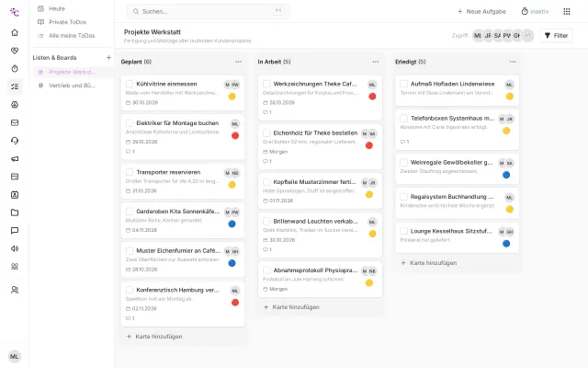Check off Kühlvitrine einmessen task
This screenshot has height=368, width=588.
pyautogui.click(x=130, y=84)
